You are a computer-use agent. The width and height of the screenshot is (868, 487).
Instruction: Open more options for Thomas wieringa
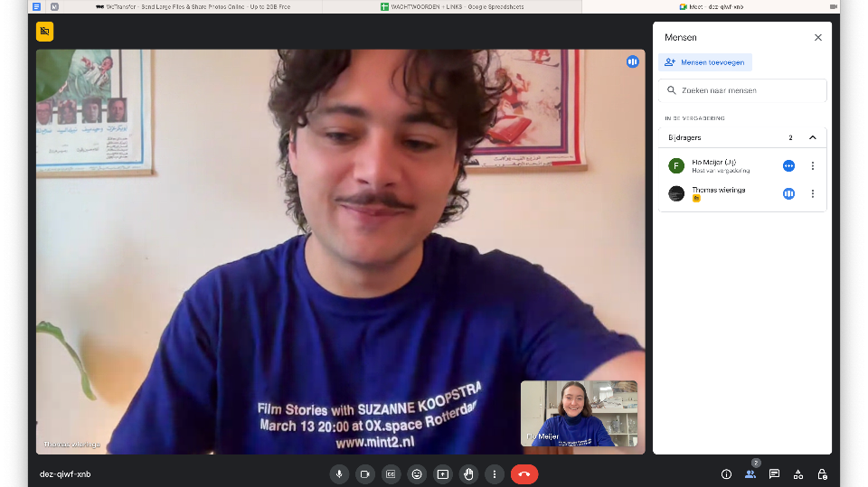813,193
